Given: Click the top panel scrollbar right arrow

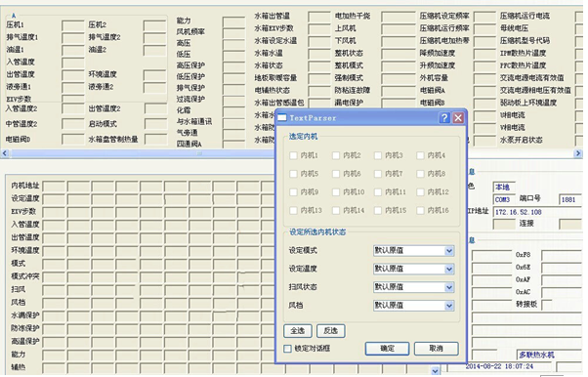Looking at the screenshot, I should (578, 153).
